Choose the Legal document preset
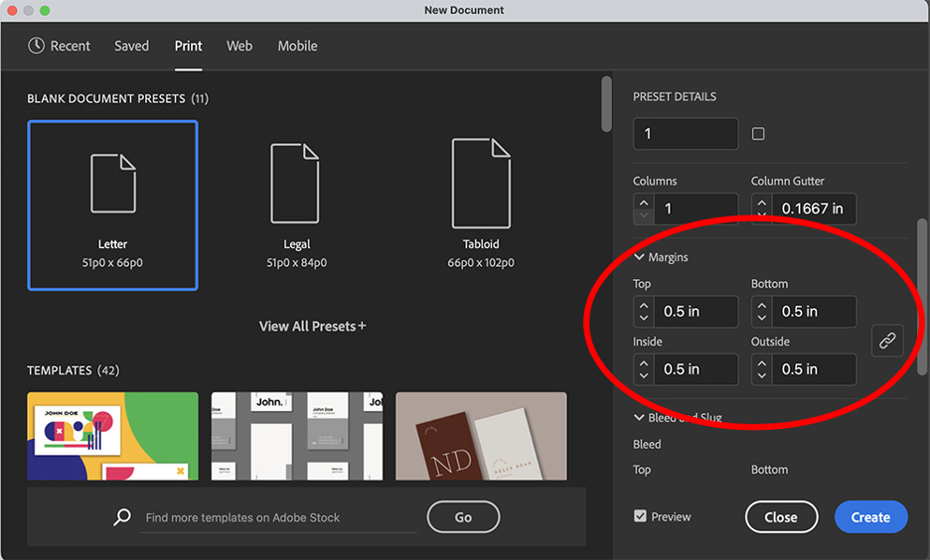Viewport: 930px width, 560px height. coord(296,206)
